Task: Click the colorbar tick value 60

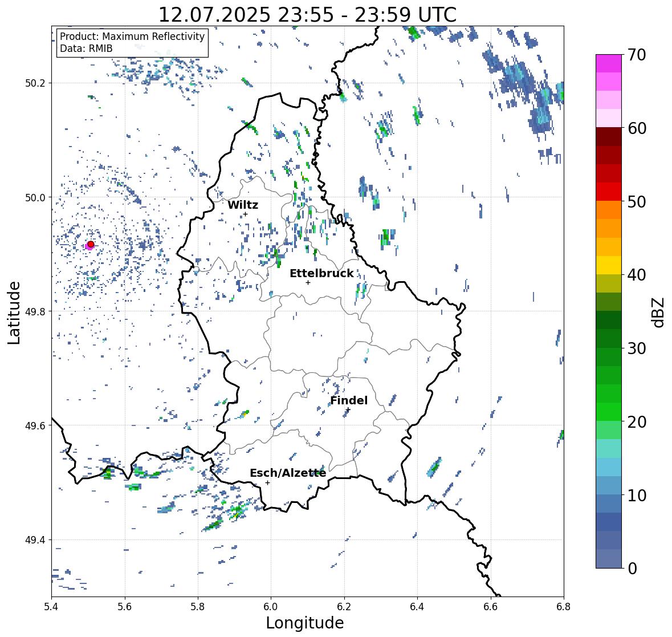Action: tap(637, 128)
